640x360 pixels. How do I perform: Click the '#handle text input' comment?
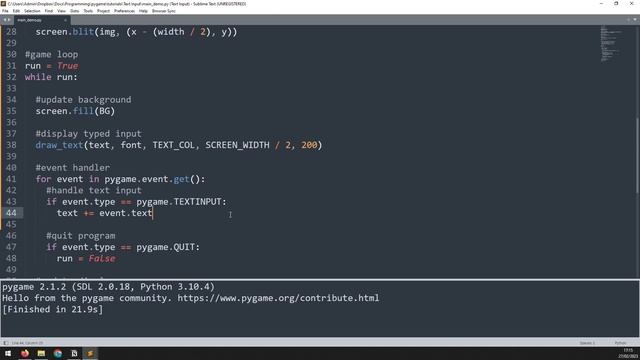(94, 191)
